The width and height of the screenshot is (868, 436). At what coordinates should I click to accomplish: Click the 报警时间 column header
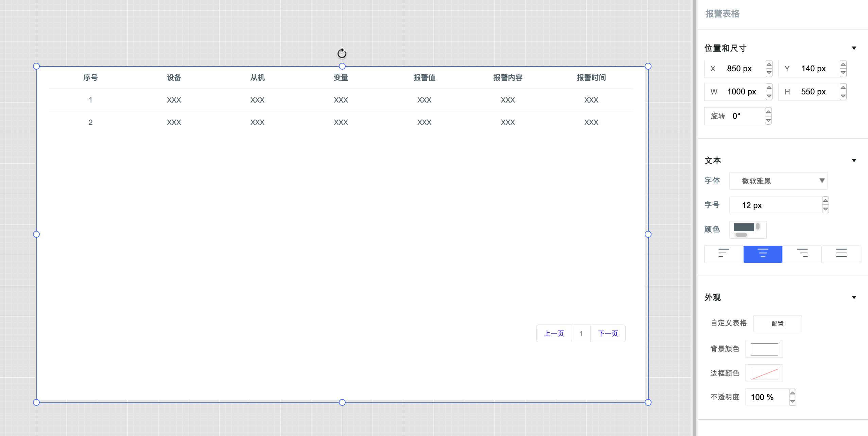coord(591,78)
